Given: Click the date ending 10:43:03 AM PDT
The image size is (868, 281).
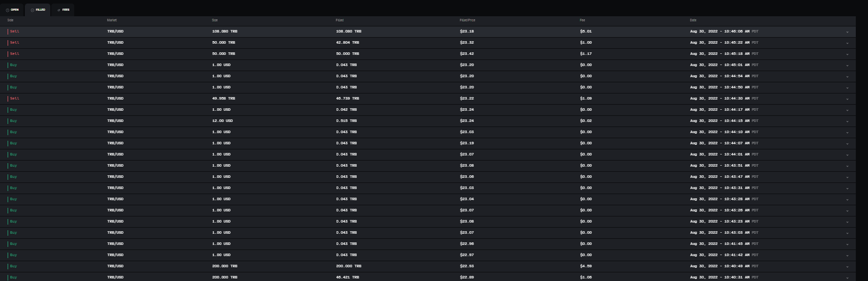Looking at the screenshot, I should click(x=724, y=233).
